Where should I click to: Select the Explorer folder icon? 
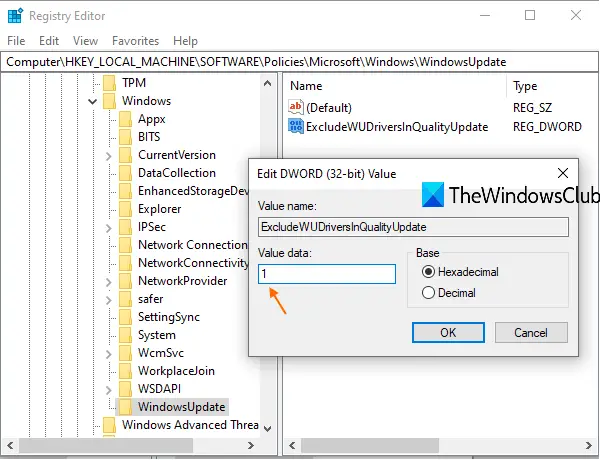coord(126,209)
